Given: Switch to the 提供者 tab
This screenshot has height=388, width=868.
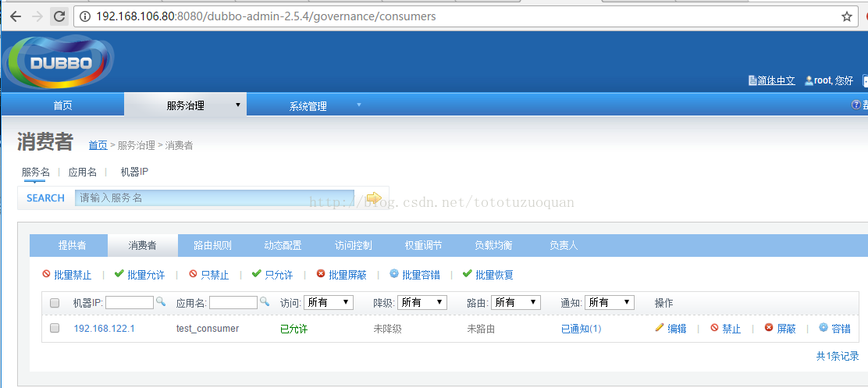Looking at the screenshot, I should 72,245.
